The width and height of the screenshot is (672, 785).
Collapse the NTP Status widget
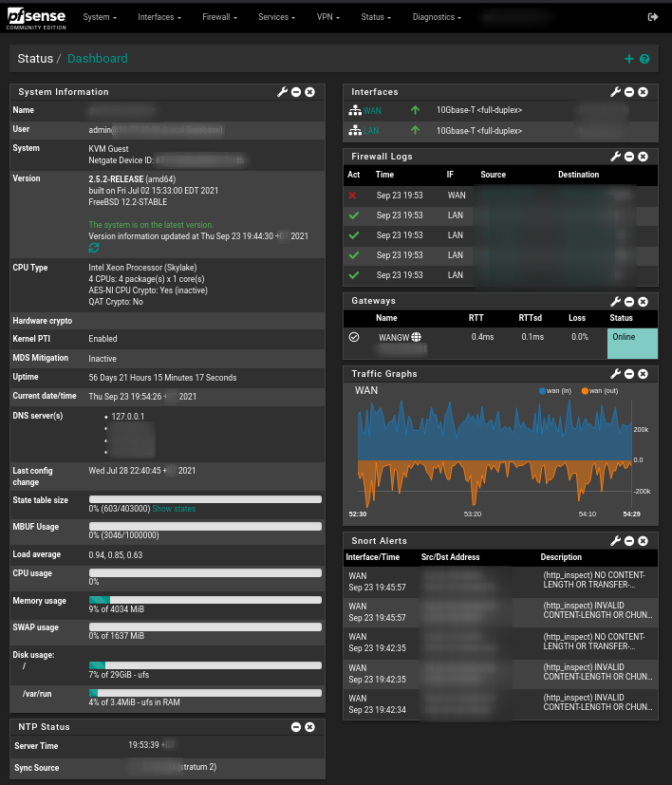296,726
